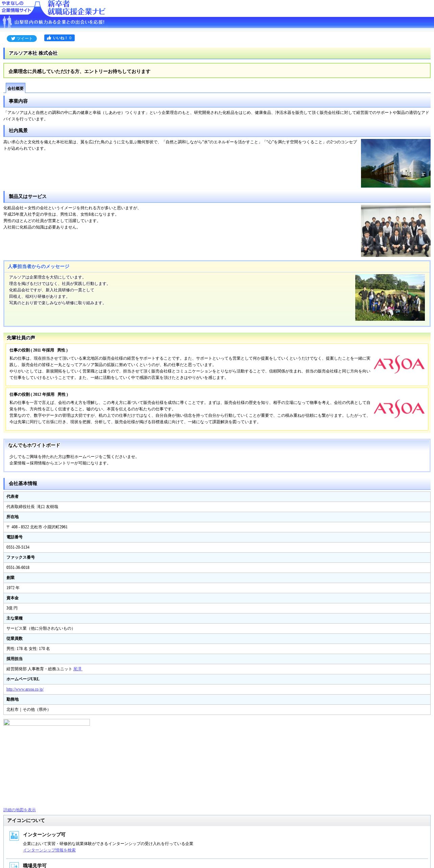
Task: Click the broken image placeholder below 勤務地
Action: click(x=47, y=722)
